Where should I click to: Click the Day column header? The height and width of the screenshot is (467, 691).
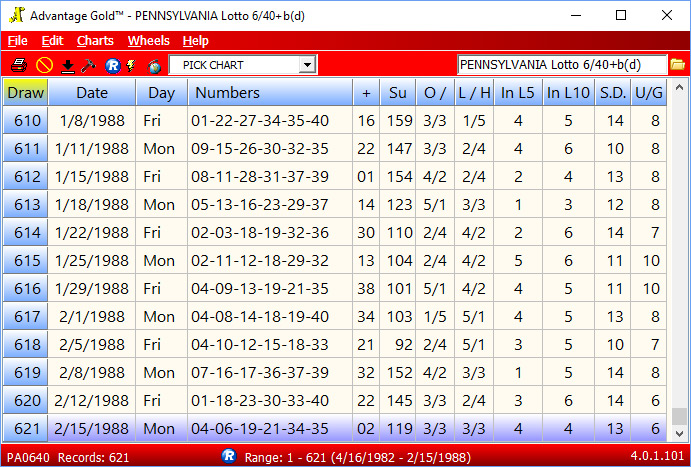point(162,93)
